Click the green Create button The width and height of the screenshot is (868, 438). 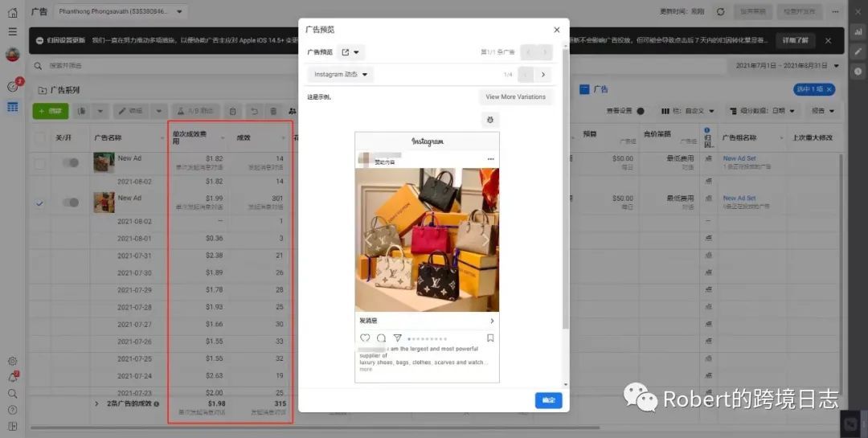click(x=51, y=111)
